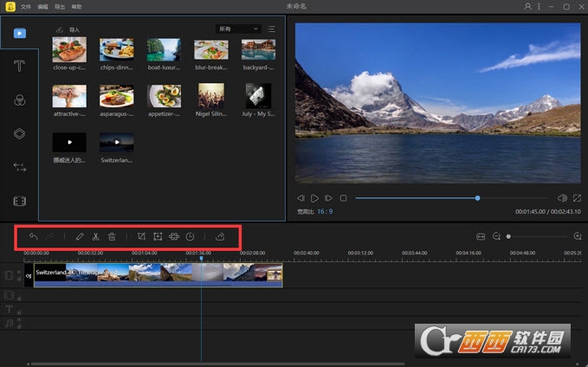Toggle mute on the video track
The image size is (588, 367).
click(x=19, y=273)
